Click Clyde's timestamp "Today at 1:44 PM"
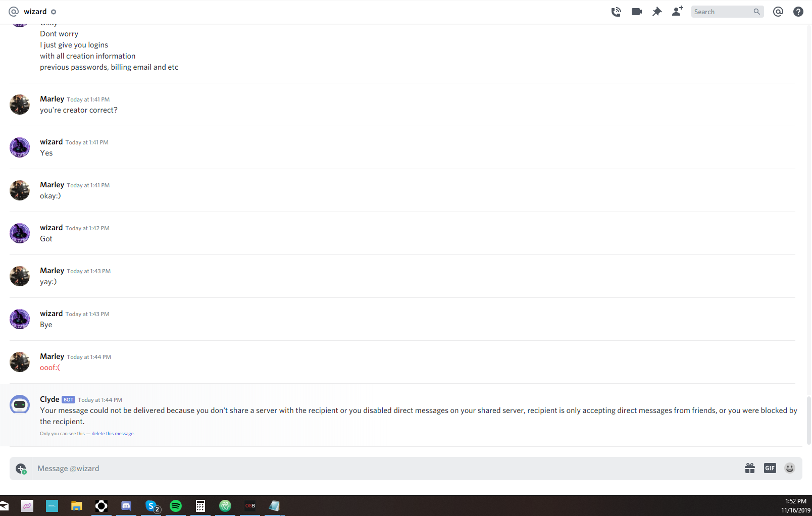812x516 pixels. (x=100, y=400)
